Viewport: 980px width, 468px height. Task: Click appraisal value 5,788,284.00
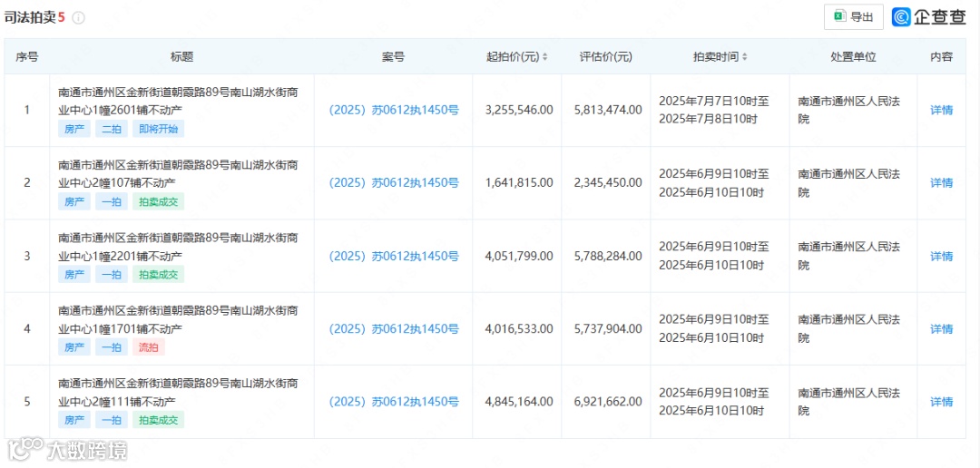click(x=607, y=256)
